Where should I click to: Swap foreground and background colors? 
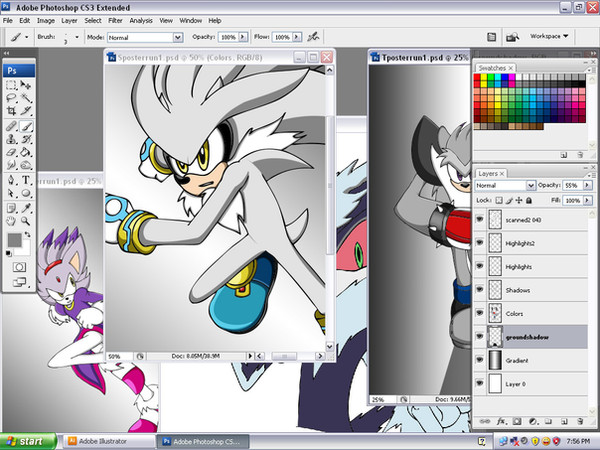28,234
